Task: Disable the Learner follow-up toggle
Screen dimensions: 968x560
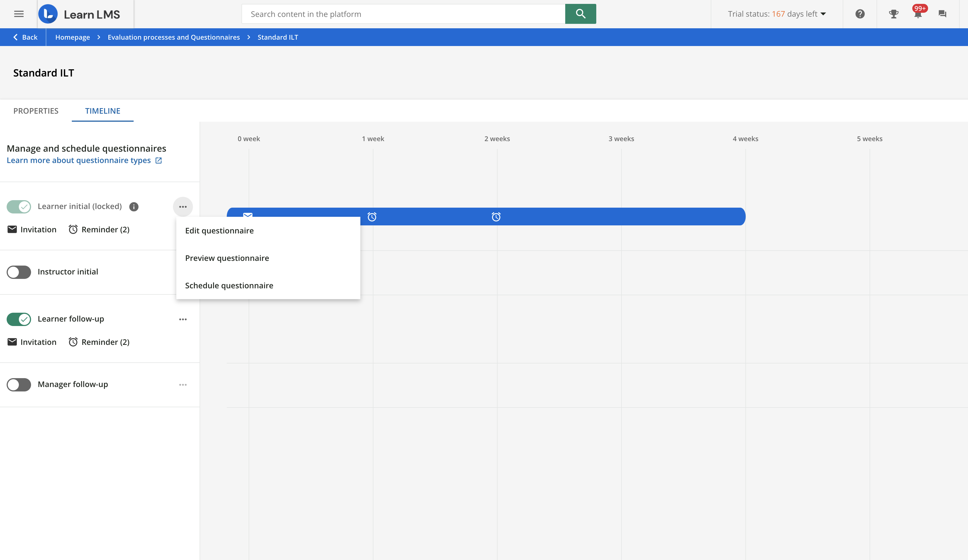Action: (x=19, y=319)
